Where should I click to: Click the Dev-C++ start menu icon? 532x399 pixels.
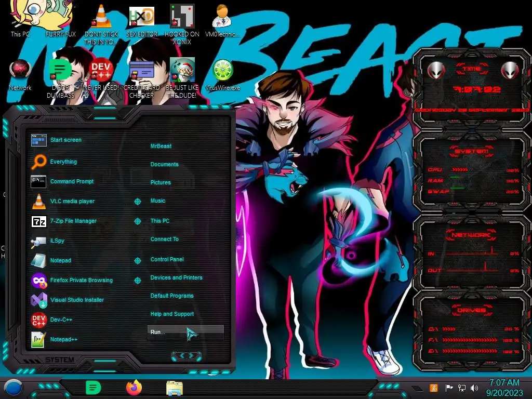pyautogui.click(x=38, y=320)
